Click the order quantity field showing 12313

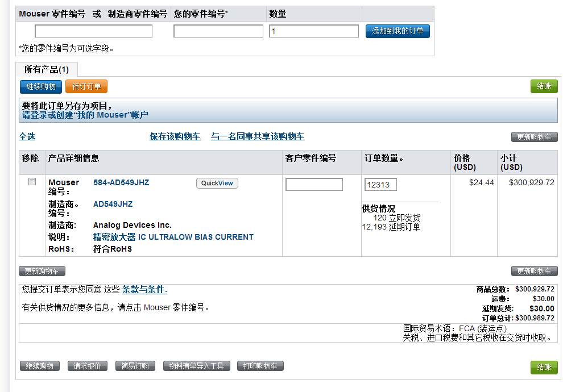tap(380, 185)
